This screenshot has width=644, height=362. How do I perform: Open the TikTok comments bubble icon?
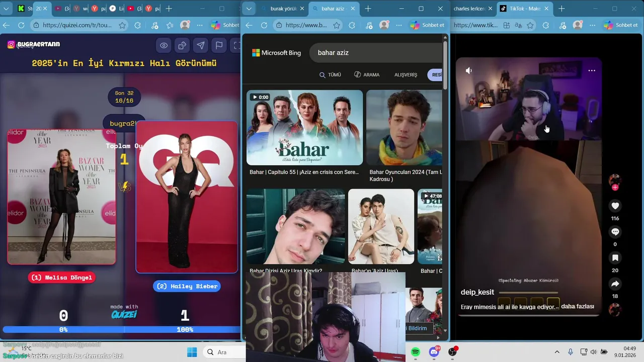(615, 232)
